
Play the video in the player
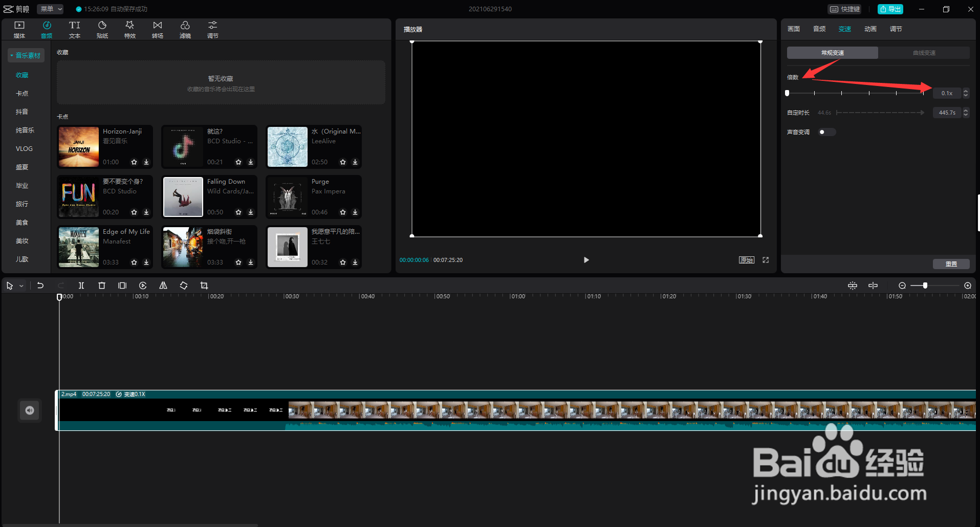[586, 260]
